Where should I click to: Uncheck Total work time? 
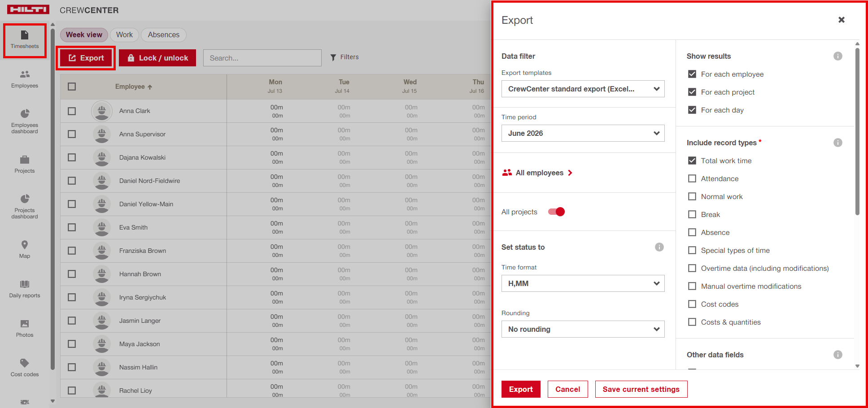(692, 161)
